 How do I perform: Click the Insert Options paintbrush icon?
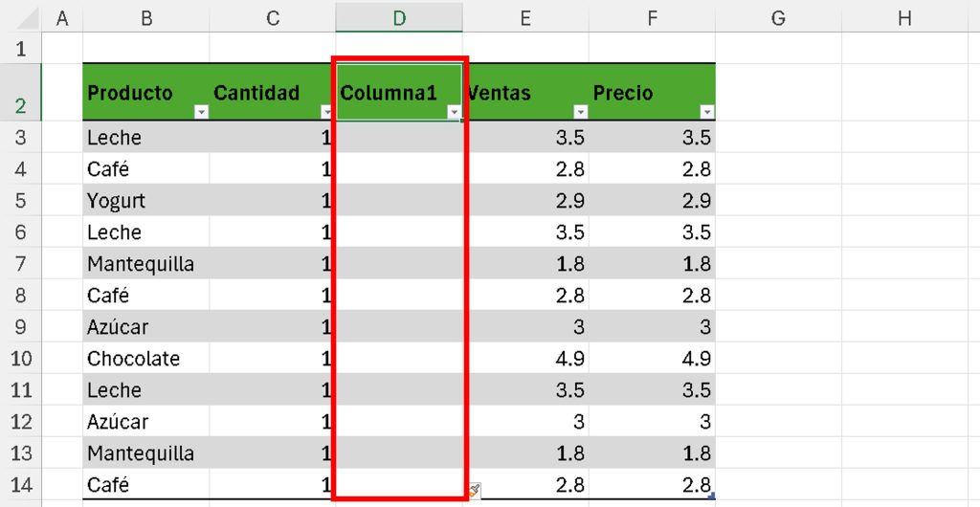475,491
